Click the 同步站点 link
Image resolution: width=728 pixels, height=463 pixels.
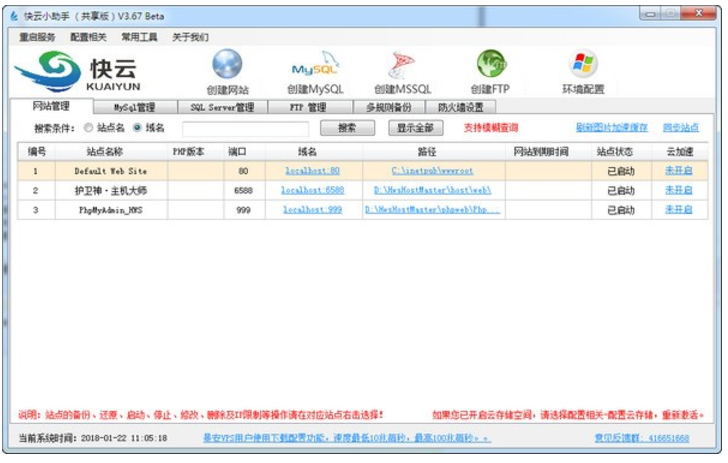[x=680, y=128]
